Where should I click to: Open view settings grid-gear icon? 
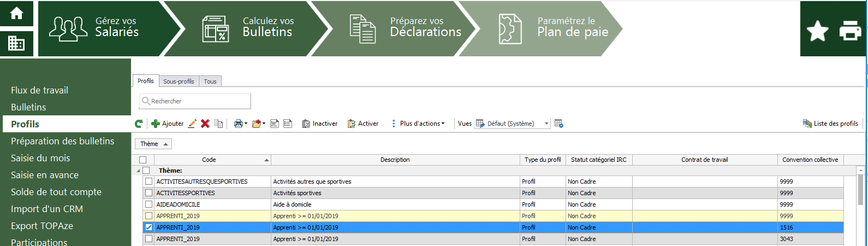(x=558, y=124)
